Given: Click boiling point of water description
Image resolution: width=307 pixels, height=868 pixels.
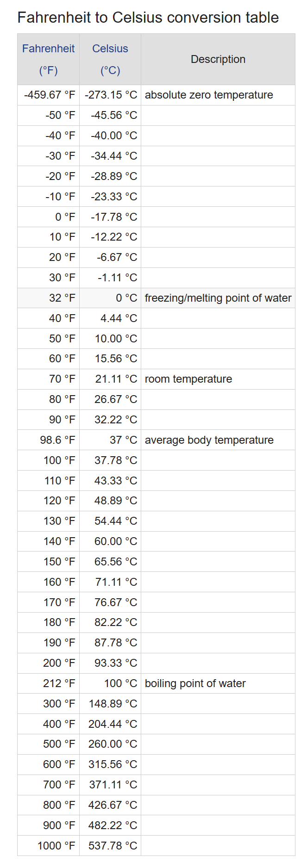Looking at the screenshot, I should [195, 683].
